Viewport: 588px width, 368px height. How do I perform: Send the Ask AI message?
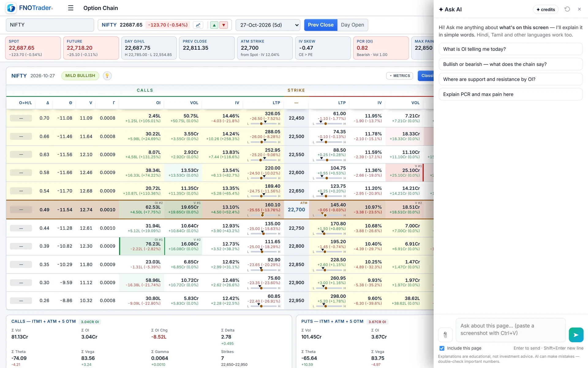point(576,335)
